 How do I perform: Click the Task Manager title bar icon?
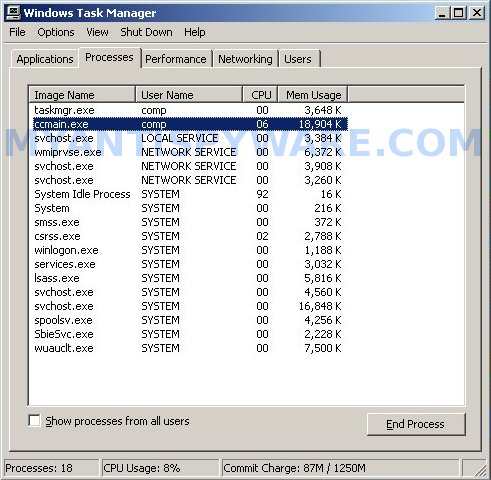(14, 13)
